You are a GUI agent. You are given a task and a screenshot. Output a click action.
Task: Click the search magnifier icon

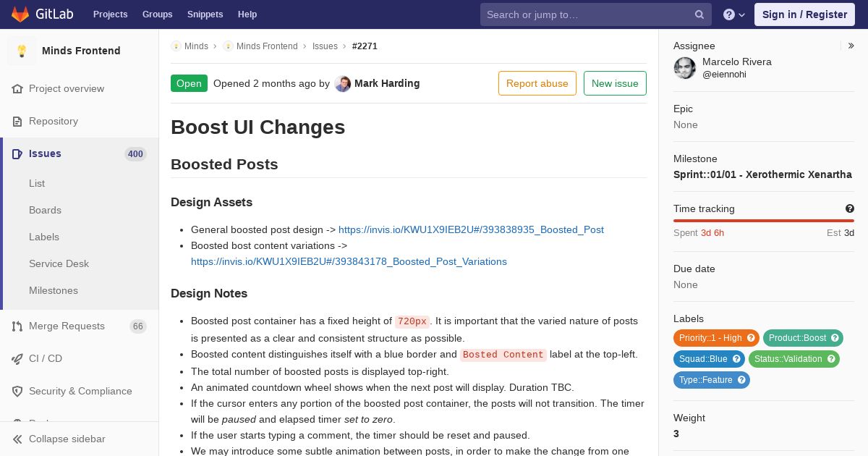pos(699,14)
